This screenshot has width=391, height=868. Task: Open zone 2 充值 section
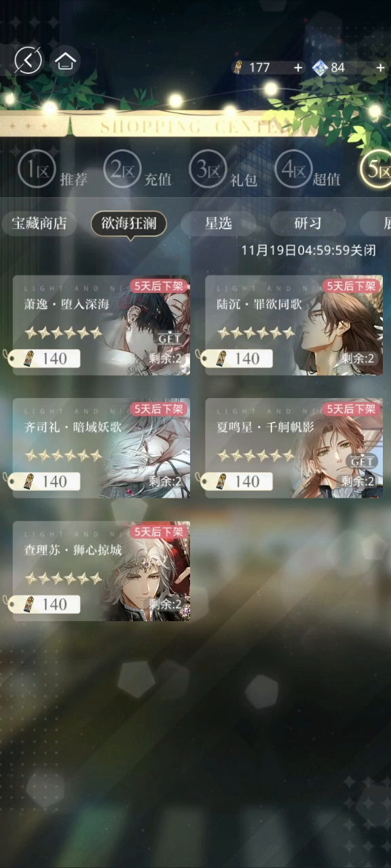pos(138,170)
